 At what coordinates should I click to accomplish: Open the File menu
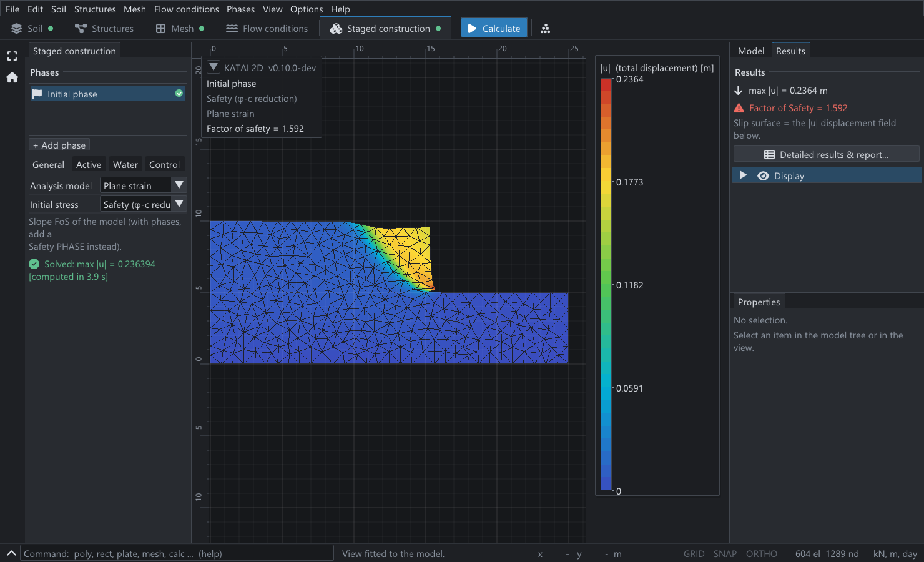(12, 9)
